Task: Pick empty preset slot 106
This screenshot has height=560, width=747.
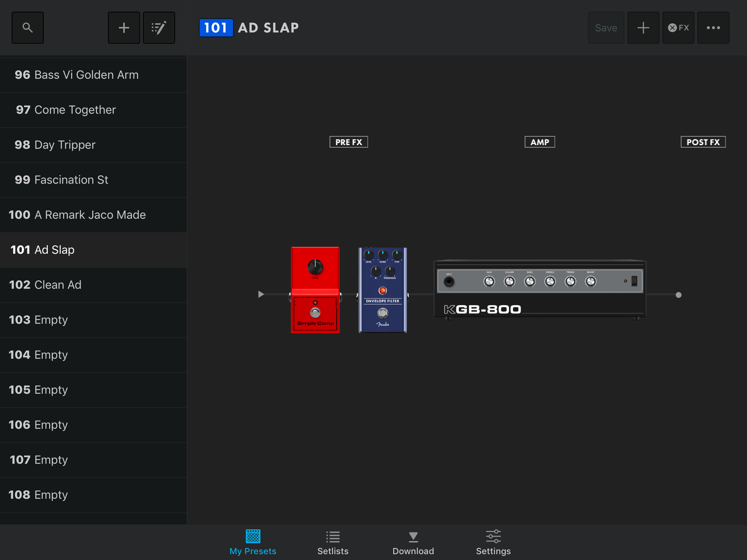Action: tap(93, 425)
